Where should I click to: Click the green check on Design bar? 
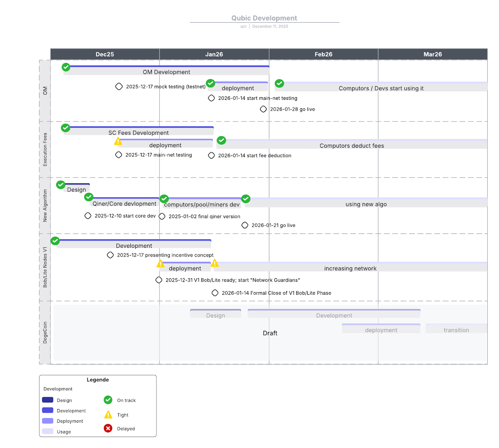61,185
